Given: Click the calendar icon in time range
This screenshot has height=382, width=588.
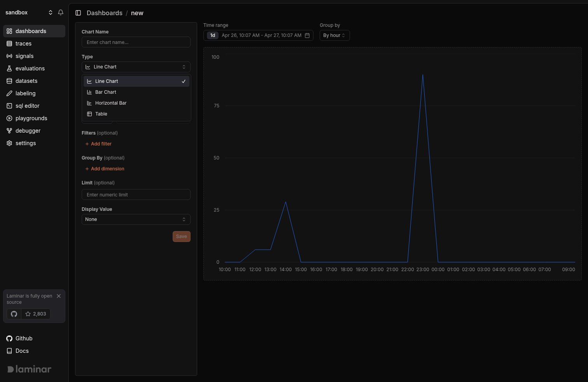Looking at the screenshot, I should 307,35.
